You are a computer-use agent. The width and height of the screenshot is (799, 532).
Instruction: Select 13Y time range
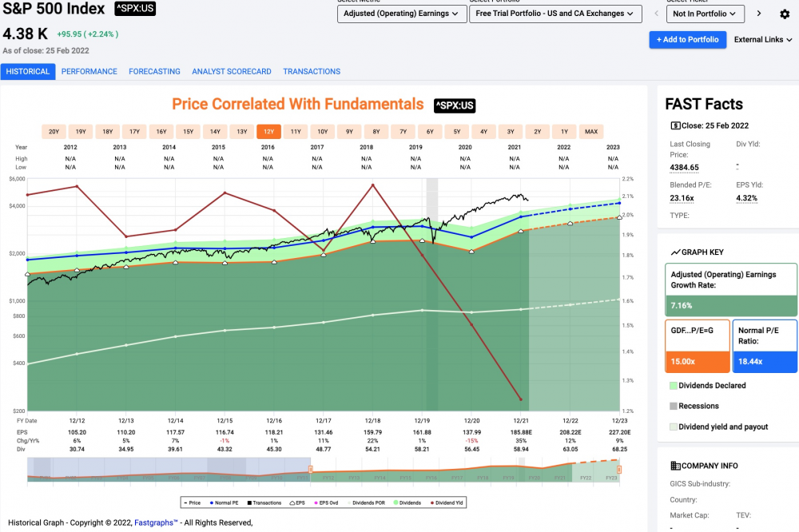tap(242, 132)
